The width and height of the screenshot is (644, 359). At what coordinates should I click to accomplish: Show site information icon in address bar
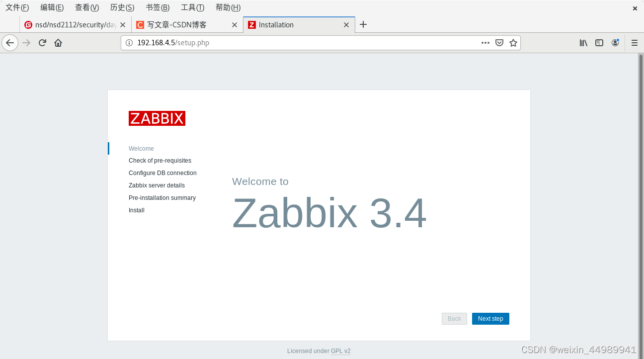tap(129, 43)
